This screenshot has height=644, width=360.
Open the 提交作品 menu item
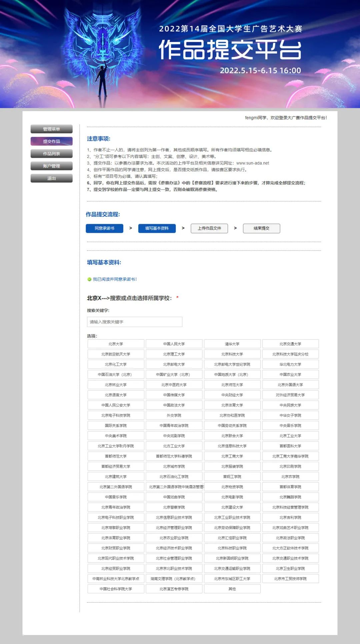pos(52,141)
